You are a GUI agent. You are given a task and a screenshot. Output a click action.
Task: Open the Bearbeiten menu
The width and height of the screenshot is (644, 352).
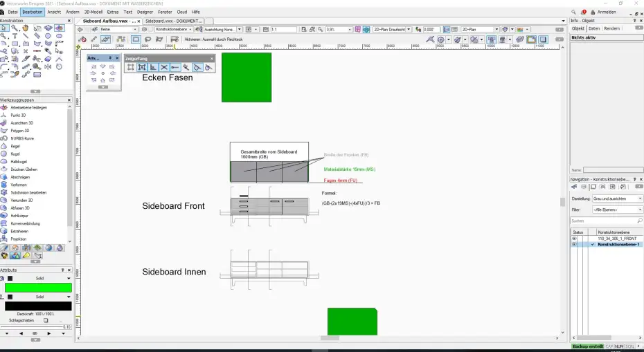coord(33,12)
